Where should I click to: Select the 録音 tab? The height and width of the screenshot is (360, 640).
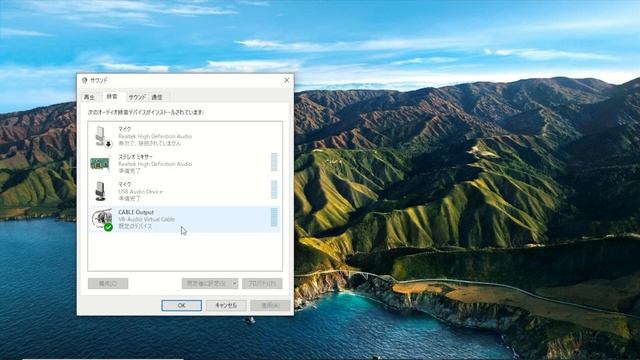[112, 96]
